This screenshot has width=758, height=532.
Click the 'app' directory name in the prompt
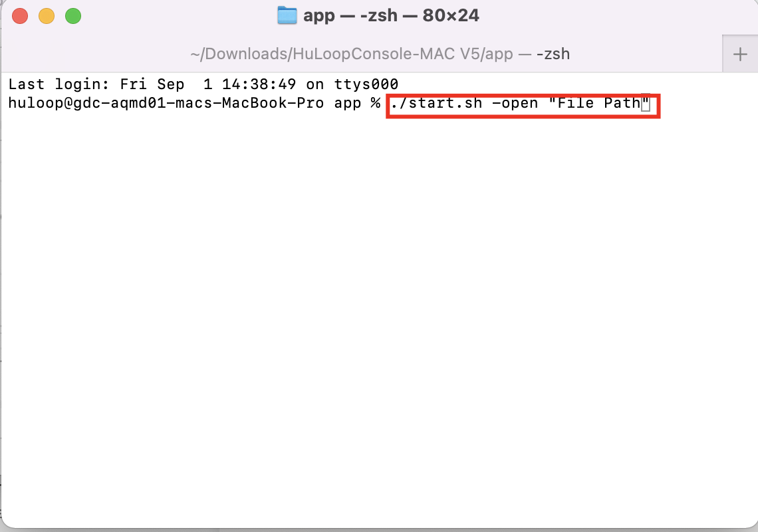coord(347,104)
